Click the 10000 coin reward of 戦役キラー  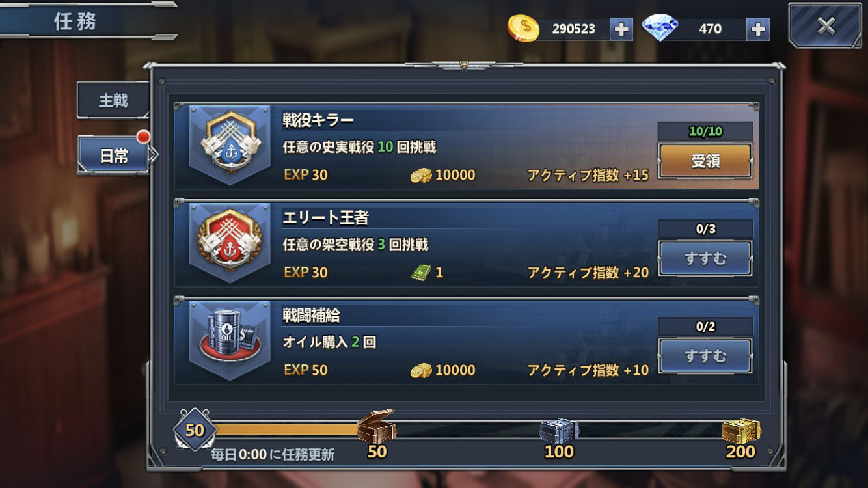[443, 175]
